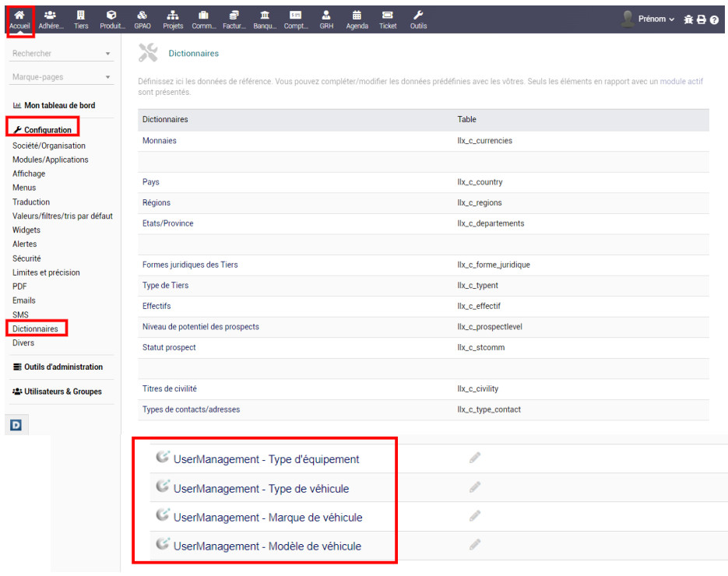Expand the Marque-pages dropdown
This screenshot has width=728, height=576.
click(x=107, y=78)
